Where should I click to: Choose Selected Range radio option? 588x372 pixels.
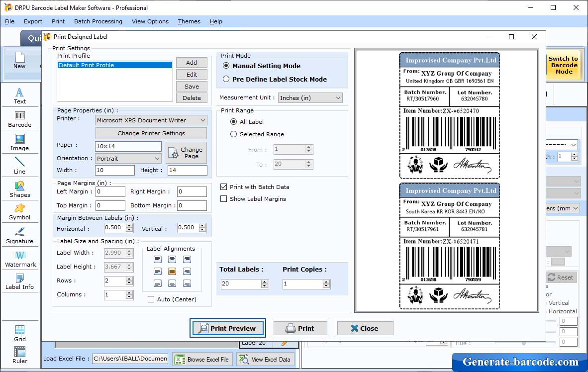(x=234, y=134)
